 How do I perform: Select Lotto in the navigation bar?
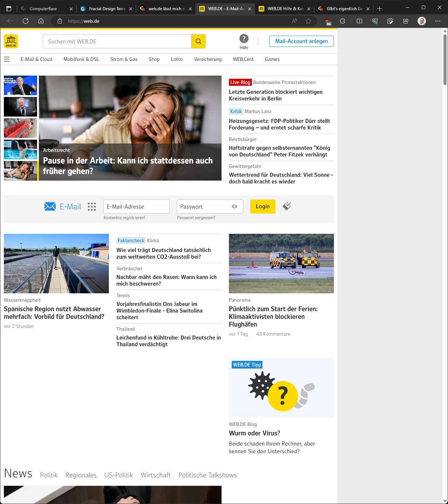click(x=176, y=59)
